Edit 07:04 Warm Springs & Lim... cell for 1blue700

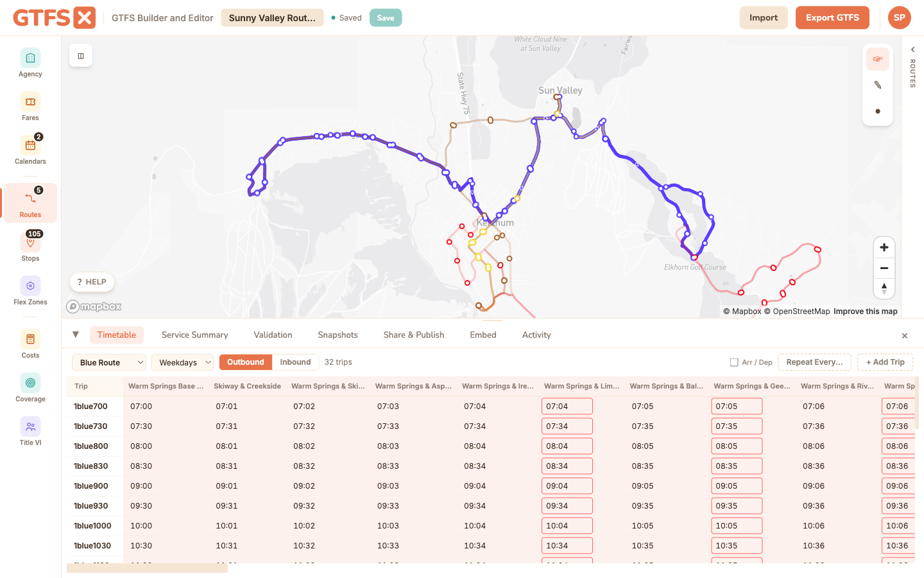coord(567,406)
